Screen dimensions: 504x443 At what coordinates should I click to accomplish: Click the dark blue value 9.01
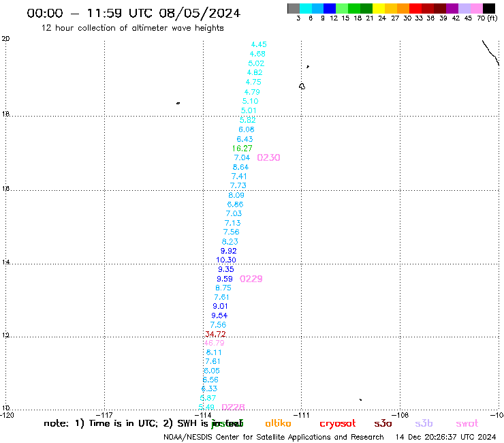point(220,306)
